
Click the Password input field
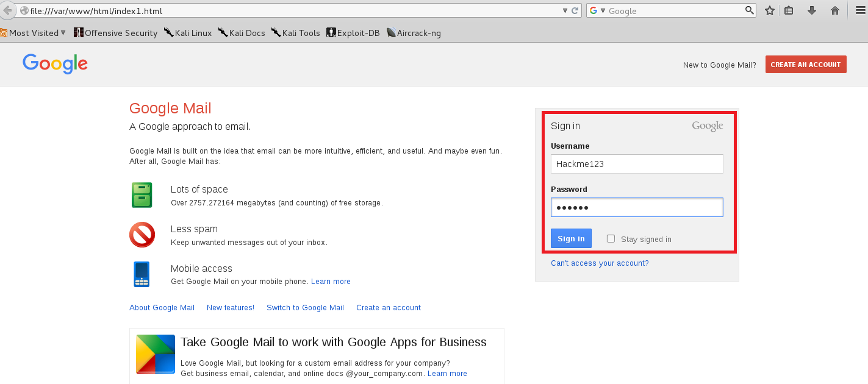coord(637,207)
